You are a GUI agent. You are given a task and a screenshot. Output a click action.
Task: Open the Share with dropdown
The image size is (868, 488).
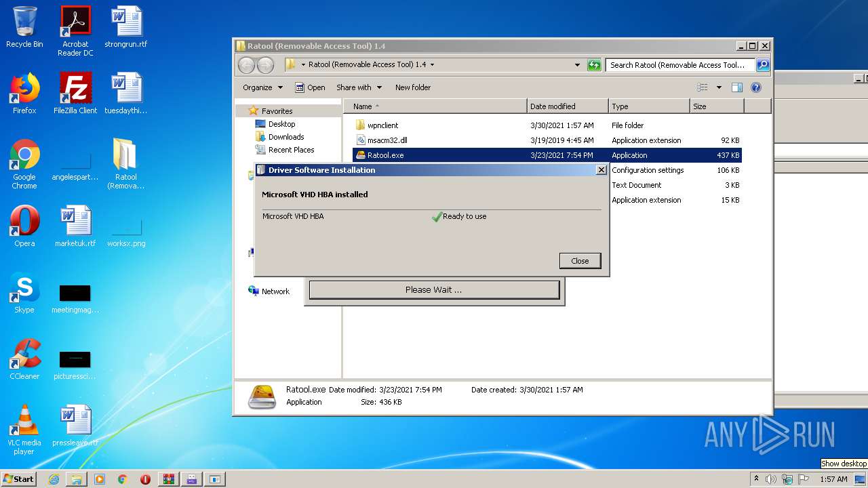coord(359,87)
